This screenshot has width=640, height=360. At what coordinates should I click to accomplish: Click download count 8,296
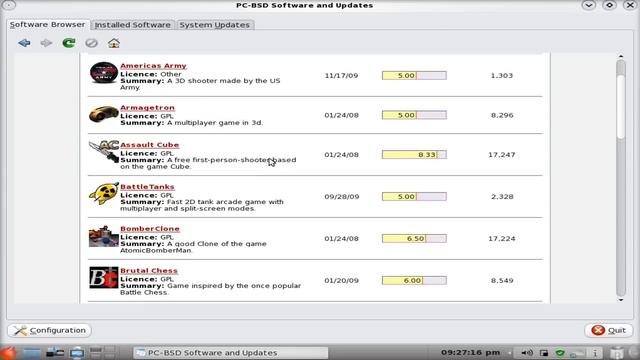point(502,115)
